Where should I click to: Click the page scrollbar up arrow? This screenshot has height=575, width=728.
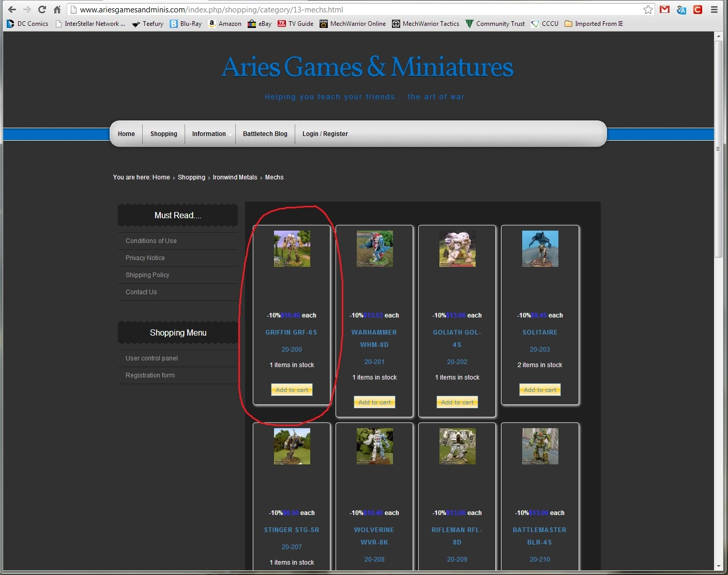coord(718,37)
